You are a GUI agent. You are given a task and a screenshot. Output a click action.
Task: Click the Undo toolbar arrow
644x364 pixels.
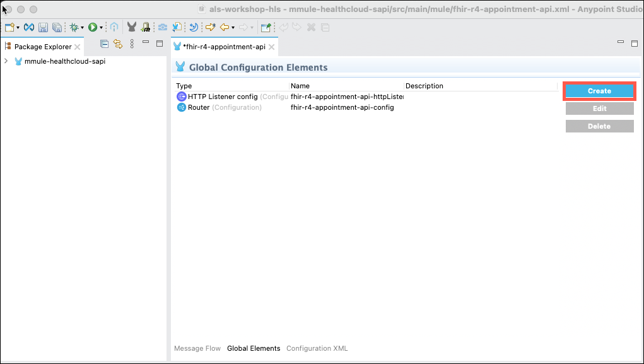[x=283, y=28]
